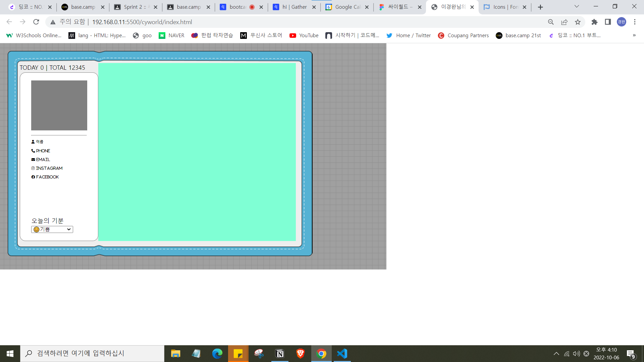Viewport: 644px width, 362px height.
Task: Click the Windows taskbar search box
Action: coord(92,354)
